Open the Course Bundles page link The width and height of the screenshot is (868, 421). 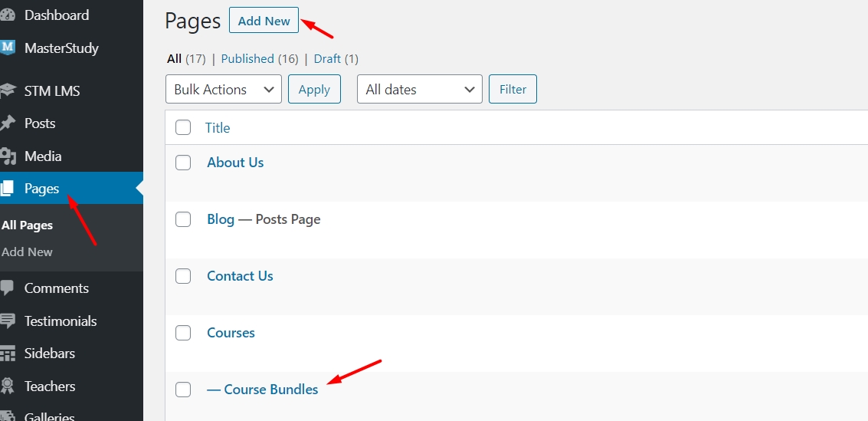270,390
